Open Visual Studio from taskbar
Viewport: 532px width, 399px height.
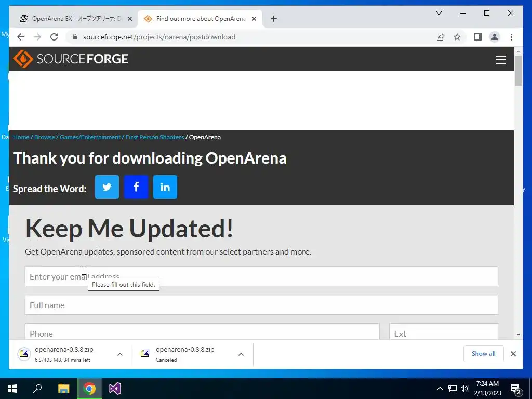(115, 389)
